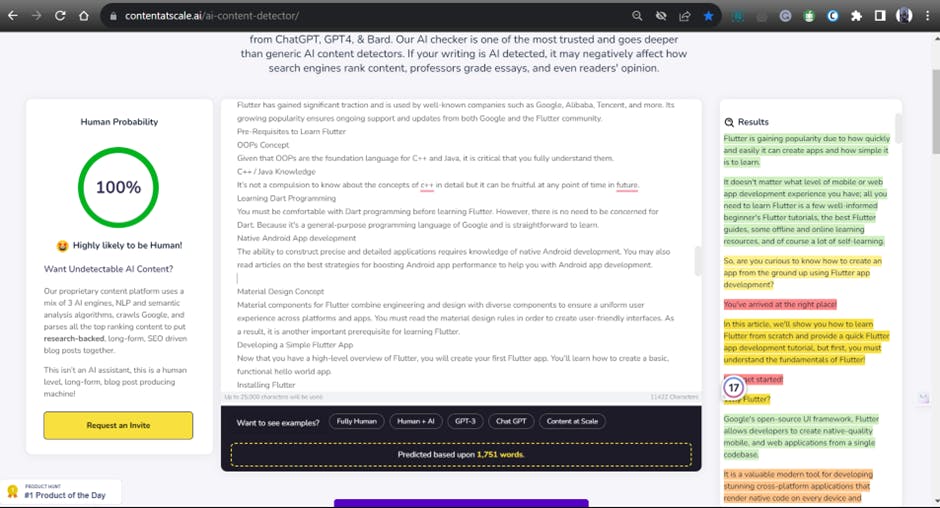The width and height of the screenshot is (940, 508).
Task: Load the GPT-3 example
Action: [465, 422]
